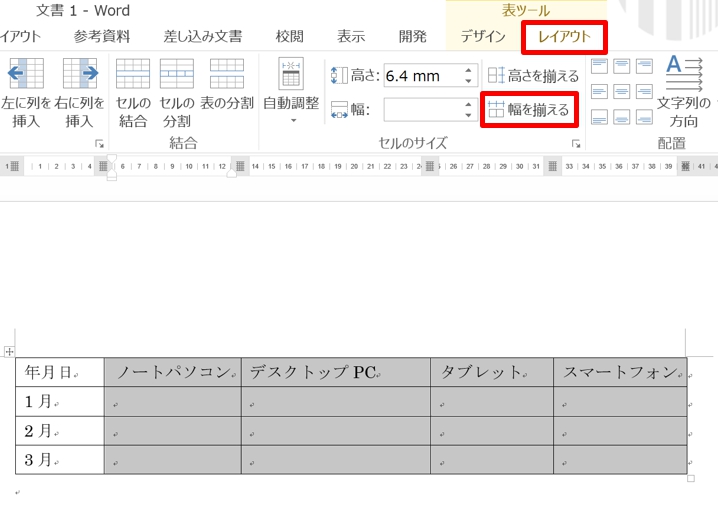Align cell text bottom right
This screenshot has width=718, height=512.
[644, 117]
